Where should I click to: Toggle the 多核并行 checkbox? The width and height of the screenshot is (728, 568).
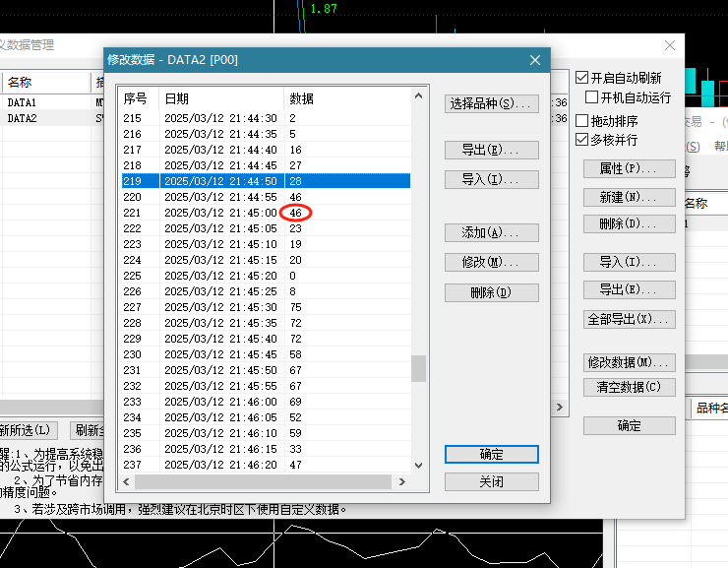[581, 140]
